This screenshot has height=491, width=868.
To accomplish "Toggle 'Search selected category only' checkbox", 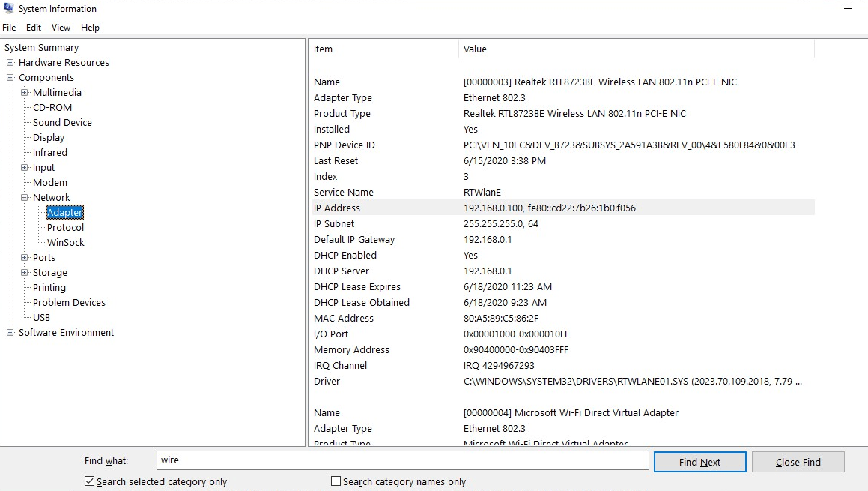I will [89, 481].
